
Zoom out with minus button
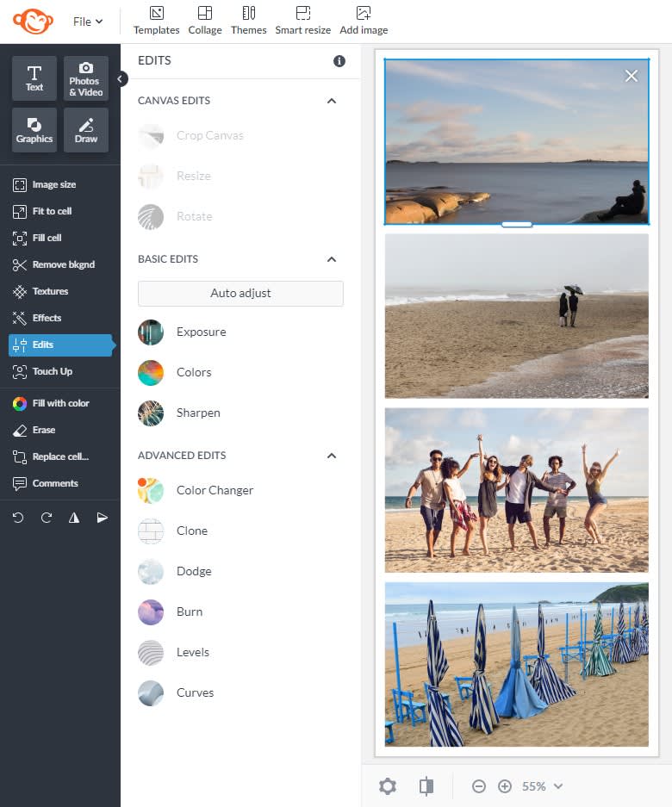click(x=479, y=786)
